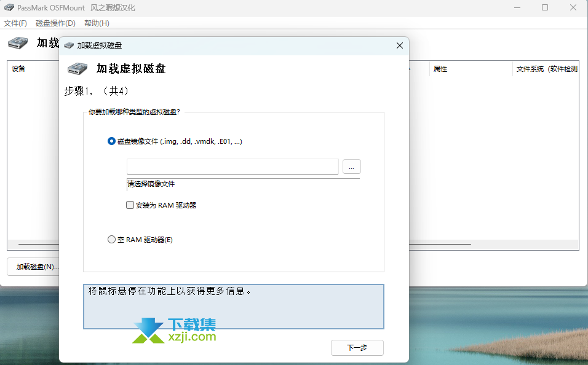This screenshot has height=365, width=588.
Task: Click the drive icon in the dialog title bar
Action: 69,45
